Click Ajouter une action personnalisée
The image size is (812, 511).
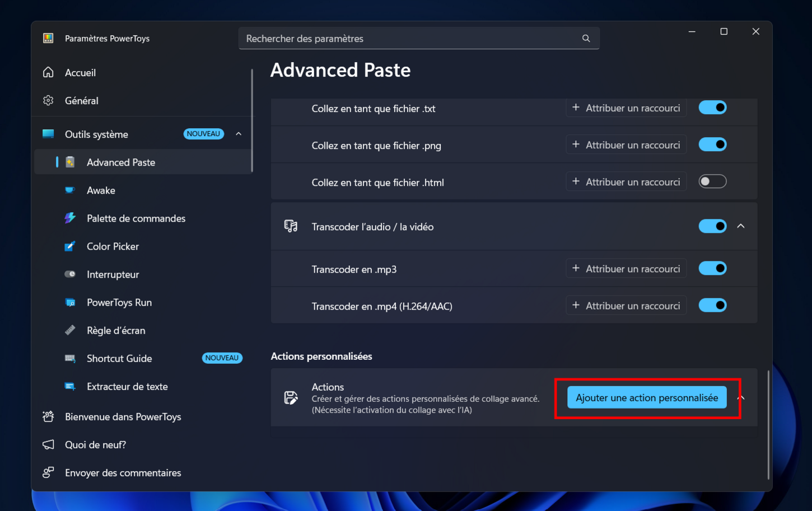coord(647,398)
